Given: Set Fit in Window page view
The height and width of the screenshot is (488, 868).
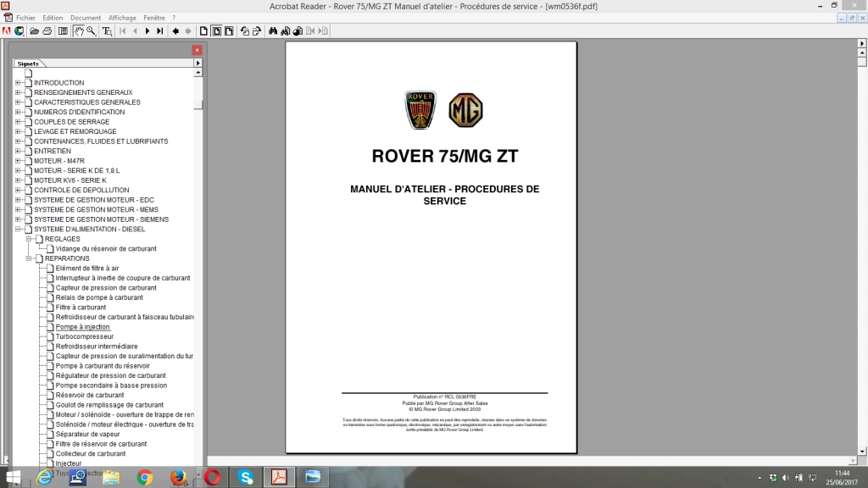Looking at the screenshot, I should [216, 31].
